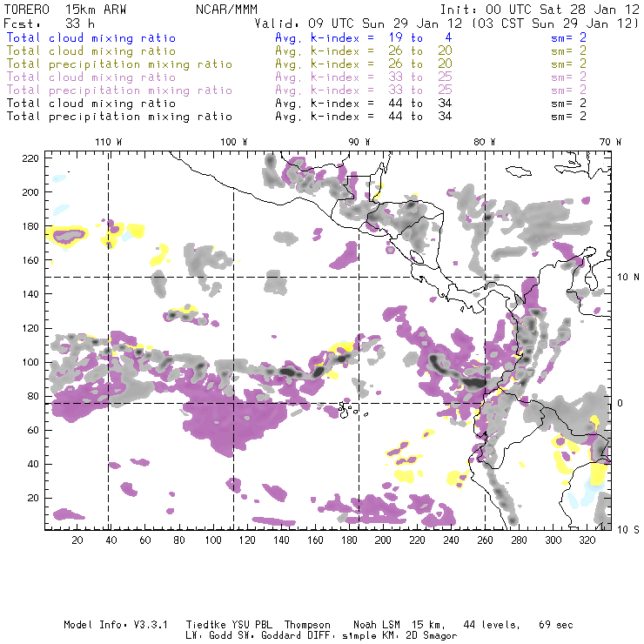The width and height of the screenshot is (644, 644).
Task: Click the "(03 CST Sun 29 Jan 12)" text
Action: coord(555,23)
